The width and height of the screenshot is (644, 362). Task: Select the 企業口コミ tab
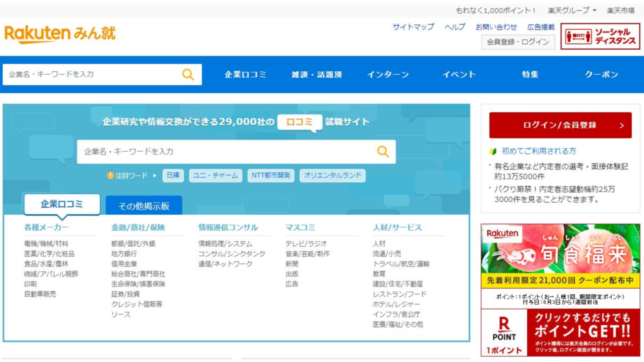pos(62,204)
